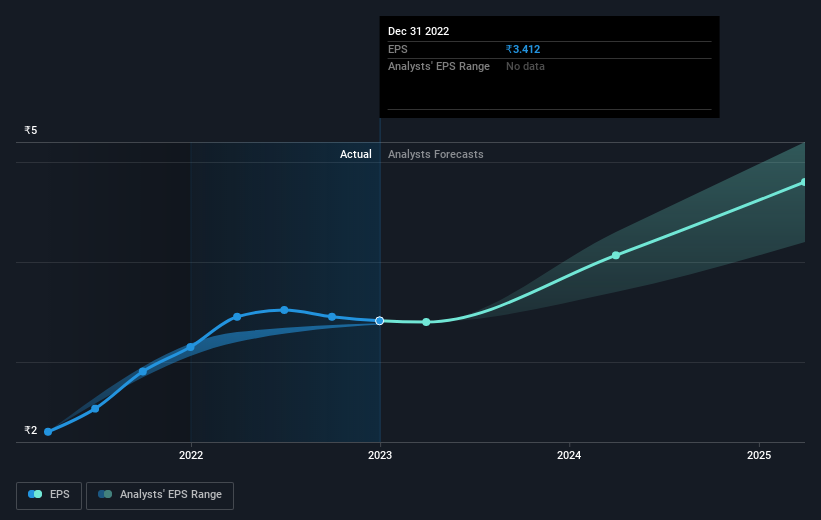This screenshot has width=821, height=520.
Task: Click the 2024 x-axis label
Action: (x=569, y=455)
